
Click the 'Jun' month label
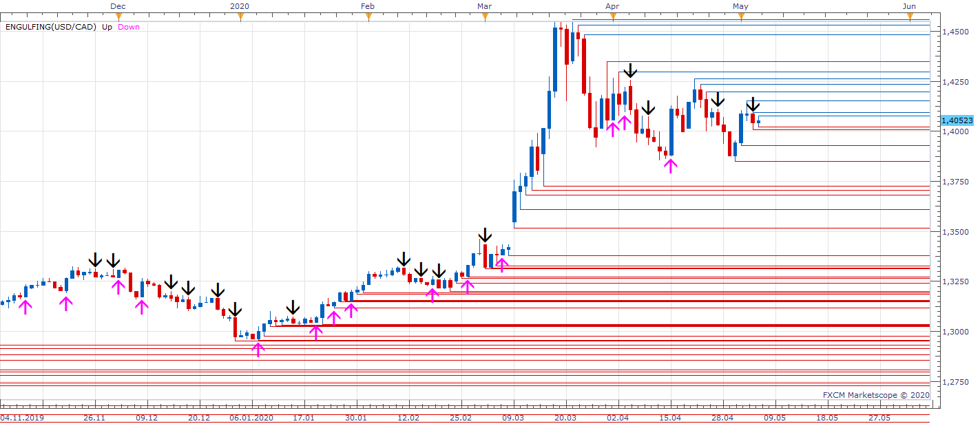click(x=909, y=6)
